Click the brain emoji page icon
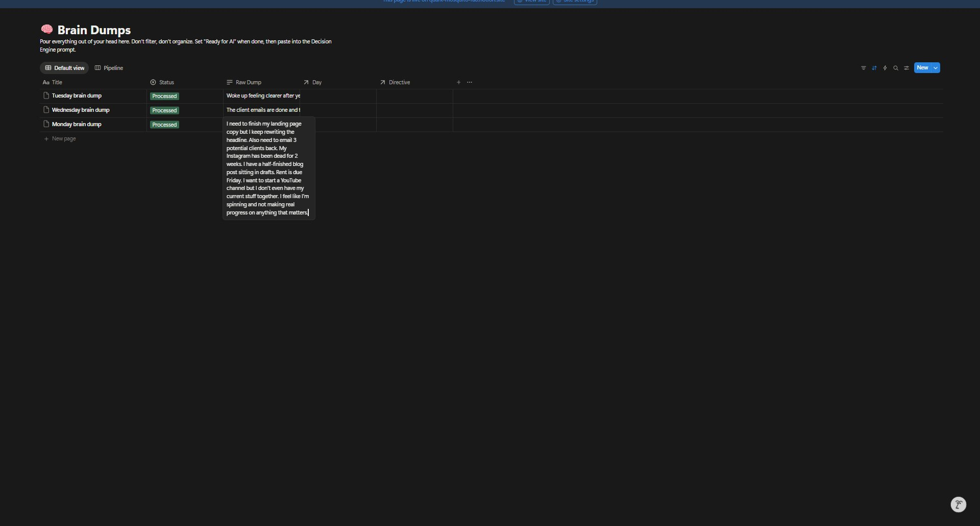 pyautogui.click(x=46, y=29)
